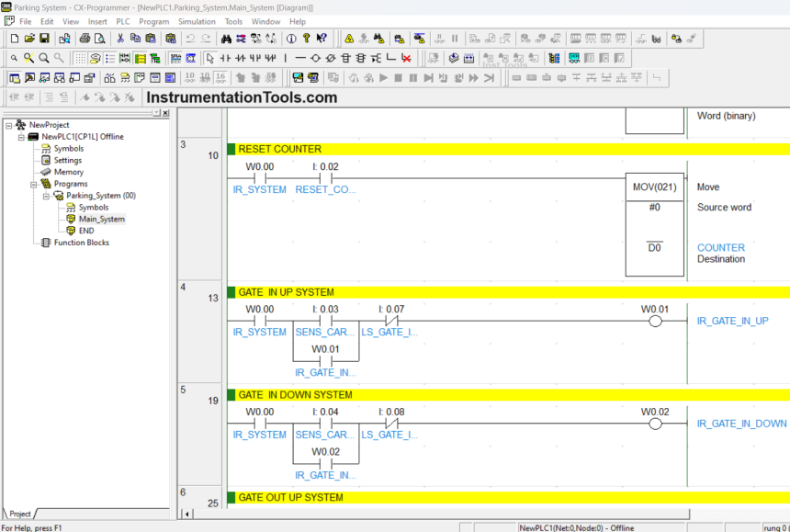Open the Simulation menu
Image resolution: width=790 pixels, height=532 pixels.
[197, 21]
